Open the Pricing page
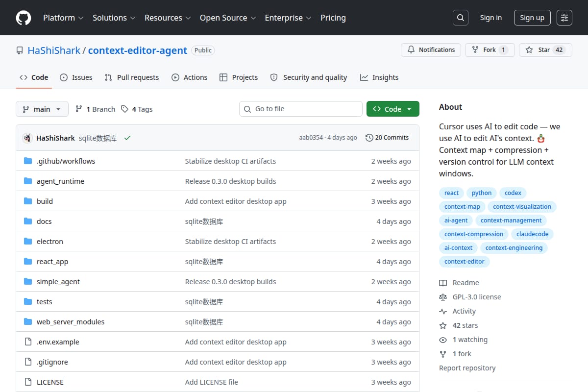Viewport: 588px width, 392px height. pos(333,18)
